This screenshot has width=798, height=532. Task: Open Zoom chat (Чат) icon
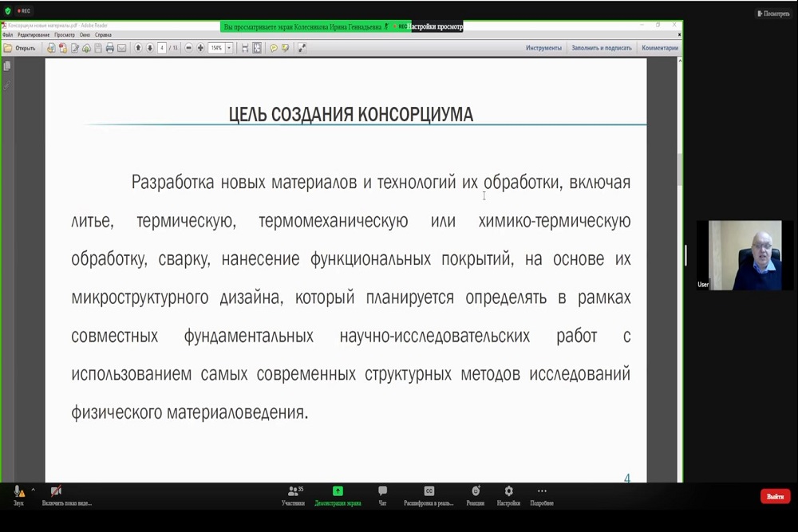tap(382, 495)
